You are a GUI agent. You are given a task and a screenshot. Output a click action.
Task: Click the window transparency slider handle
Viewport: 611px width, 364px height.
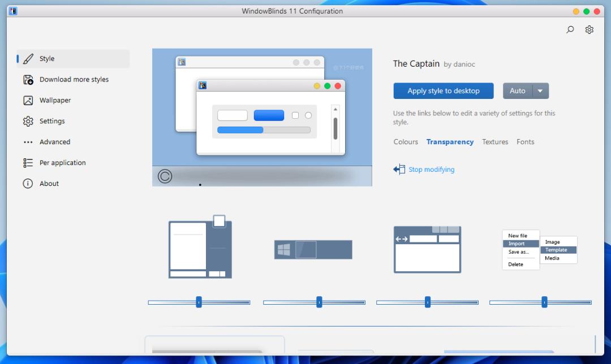point(199,302)
